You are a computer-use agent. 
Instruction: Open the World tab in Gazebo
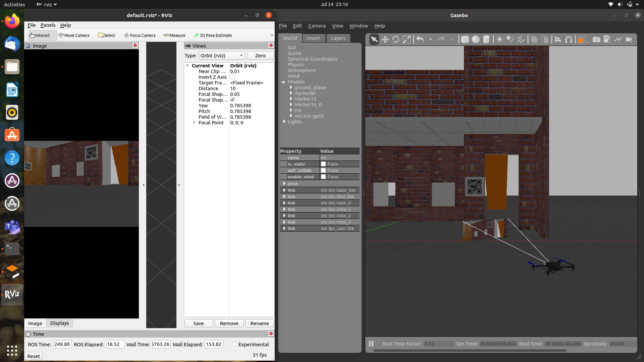tap(290, 38)
